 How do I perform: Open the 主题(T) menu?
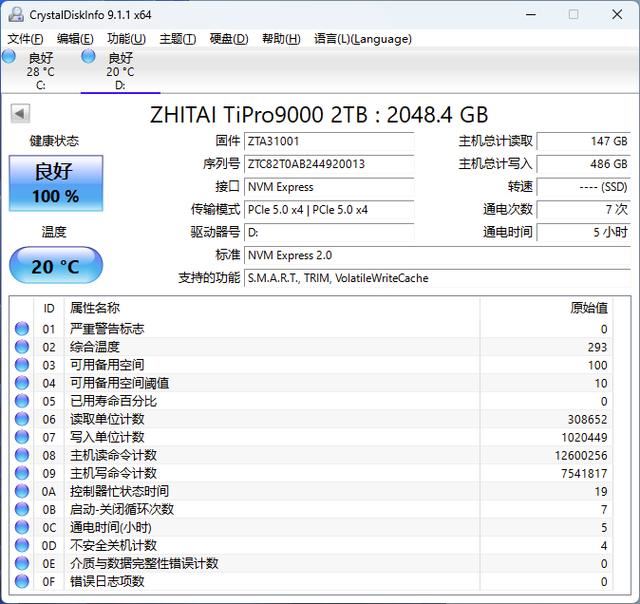pyautogui.click(x=177, y=39)
